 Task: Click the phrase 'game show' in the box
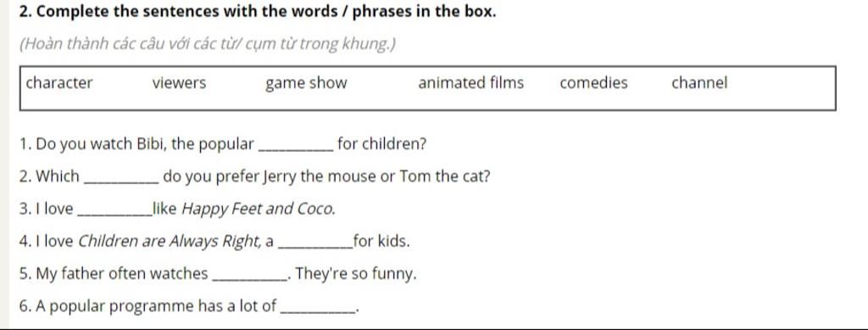pos(306,84)
